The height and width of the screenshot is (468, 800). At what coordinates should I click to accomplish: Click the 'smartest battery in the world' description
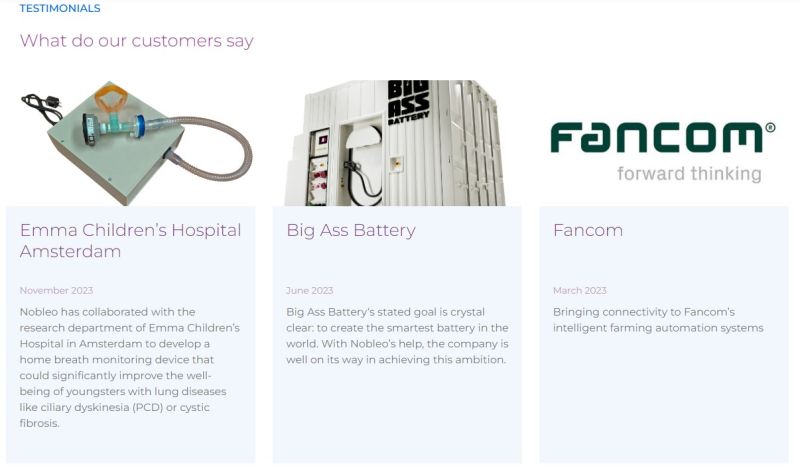pyautogui.click(x=397, y=335)
